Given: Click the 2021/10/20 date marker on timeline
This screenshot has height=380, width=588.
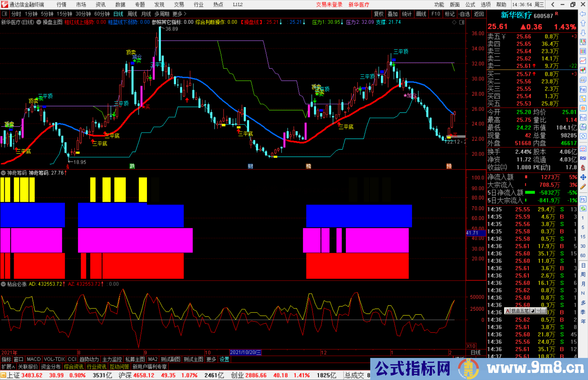Looking at the screenshot, I should pyautogui.click(x=245, y=352).
